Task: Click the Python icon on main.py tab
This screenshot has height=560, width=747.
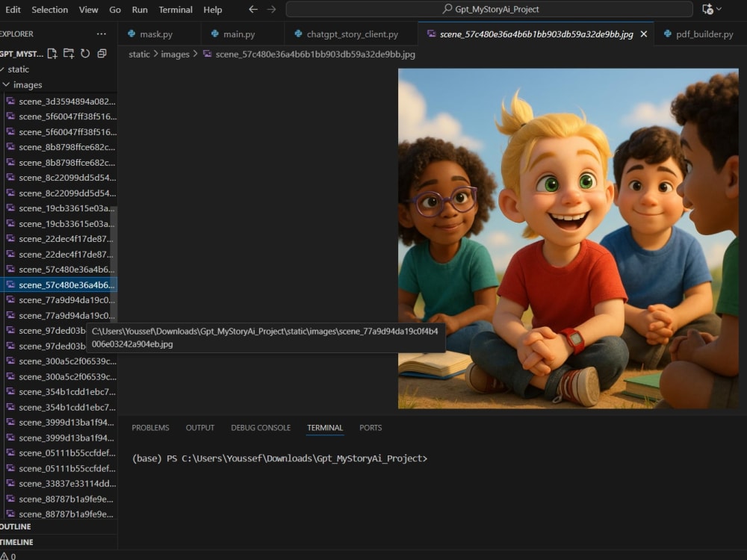Action: [x=215, y=34]
